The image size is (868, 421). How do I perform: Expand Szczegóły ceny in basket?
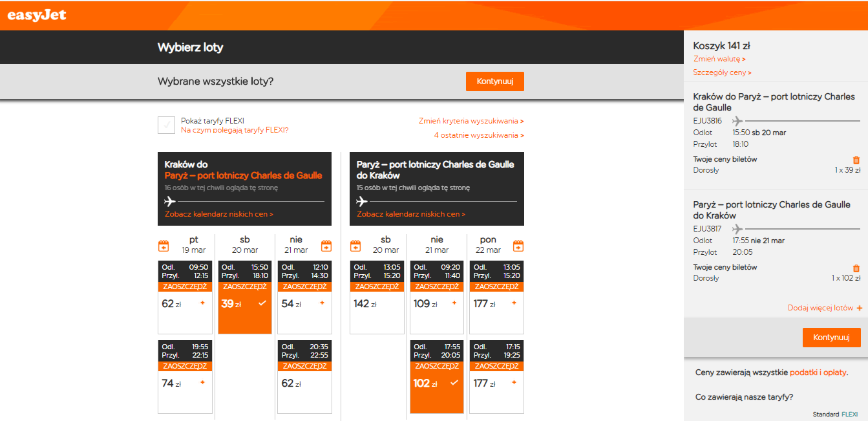click(723, 72)
